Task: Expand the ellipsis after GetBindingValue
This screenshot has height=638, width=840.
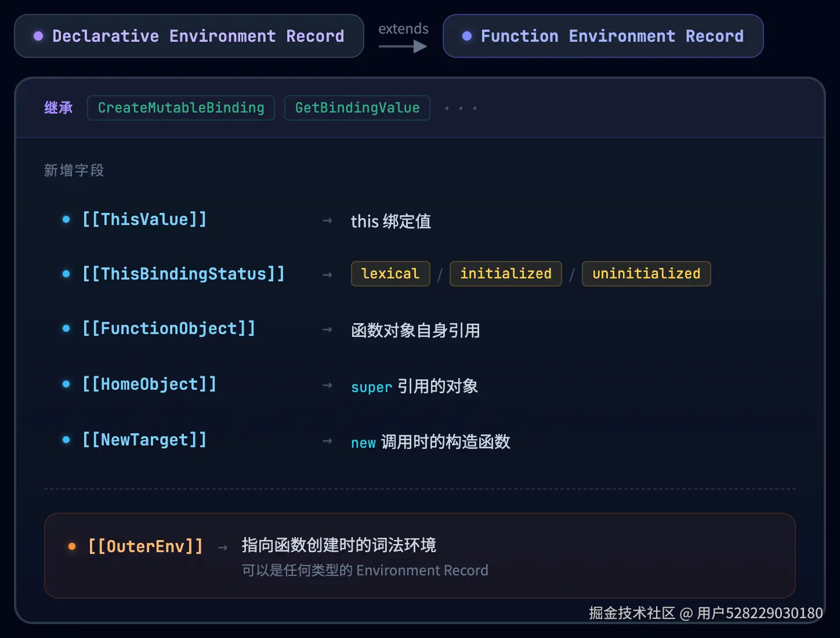Action: click(x=461, y=108)
